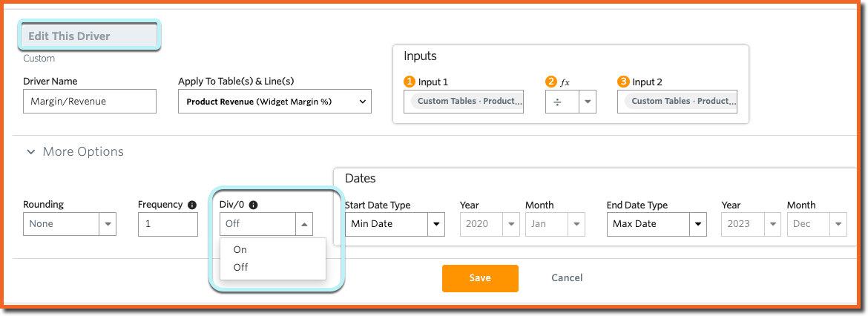Click the Frequency input field
The height and width of the screenshot is (316, 868).
click(x=168, y=224)
